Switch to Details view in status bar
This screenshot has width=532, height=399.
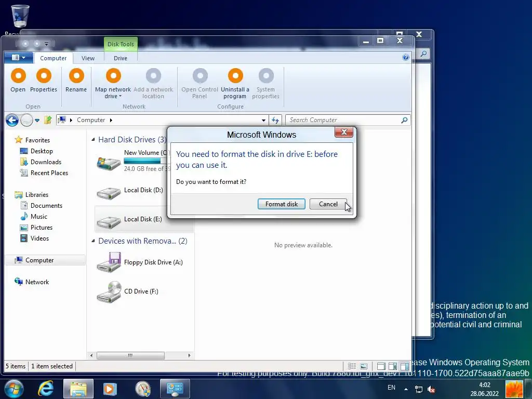tap(352, 366)
